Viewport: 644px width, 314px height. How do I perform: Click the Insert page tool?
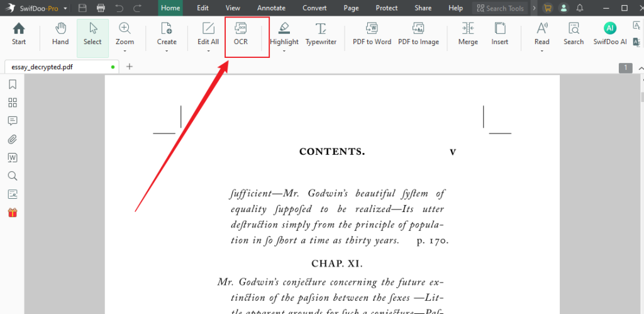(x=500, y=34)
